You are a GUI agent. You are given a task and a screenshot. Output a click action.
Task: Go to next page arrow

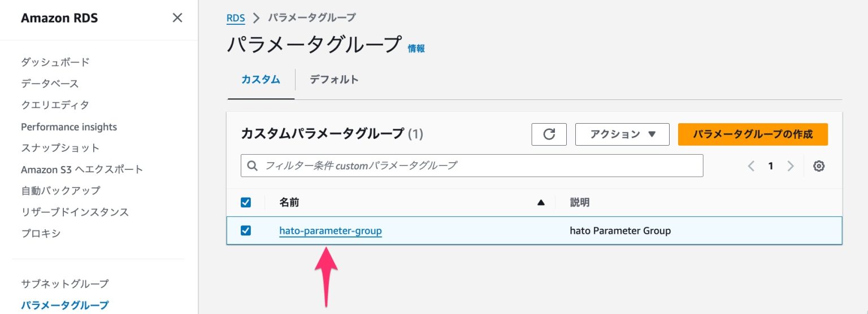coord(791,166)
